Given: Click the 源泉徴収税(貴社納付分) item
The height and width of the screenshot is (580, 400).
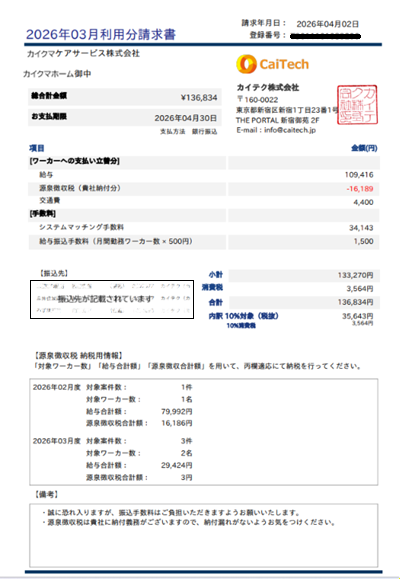Looking at the screenshot, I should pos(80,188).
